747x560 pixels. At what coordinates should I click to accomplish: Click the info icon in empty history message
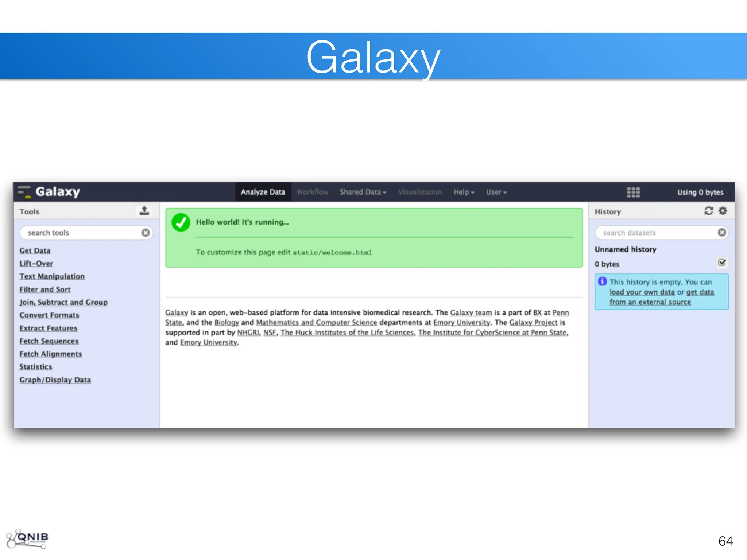[x=603, y=281]
